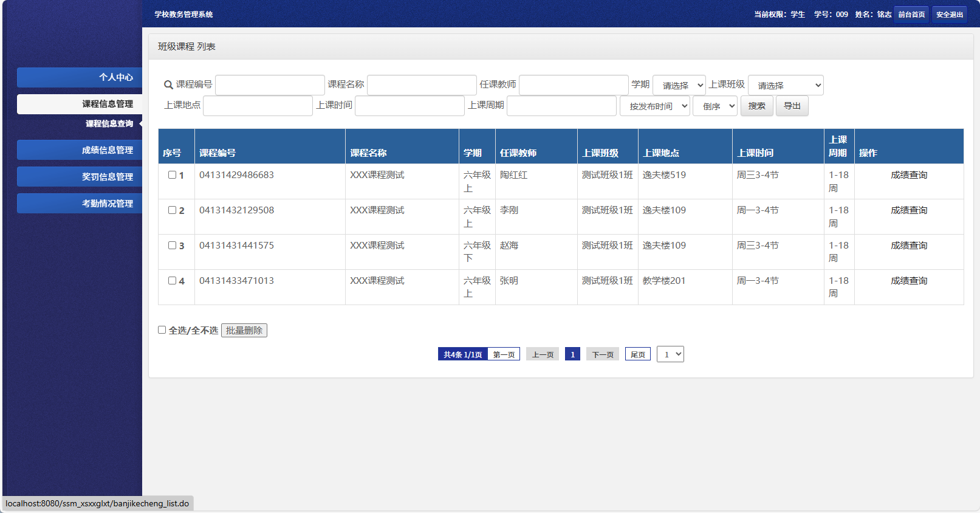Viewport: 980px width, 513px height.
Task: Click 安全退出 to log out
Action: click(x=949, y=15)
